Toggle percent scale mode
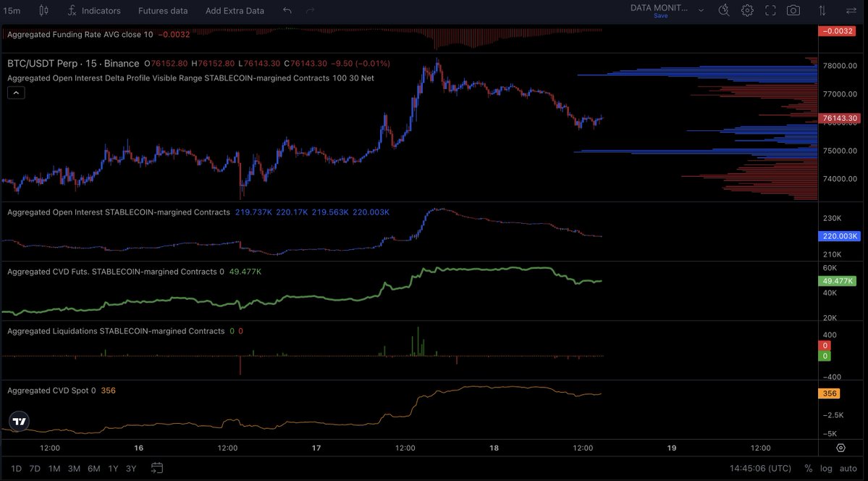The width and height of the screenshot is (868, 481). (809, 469)
